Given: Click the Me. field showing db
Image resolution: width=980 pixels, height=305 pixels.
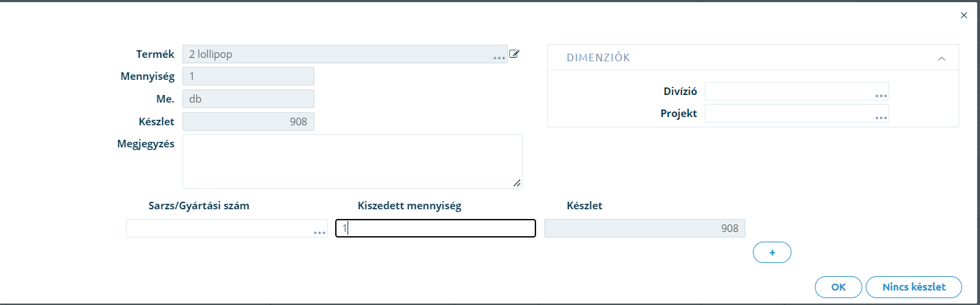Looking at the screenshot, I should click(x=248, y=98).
